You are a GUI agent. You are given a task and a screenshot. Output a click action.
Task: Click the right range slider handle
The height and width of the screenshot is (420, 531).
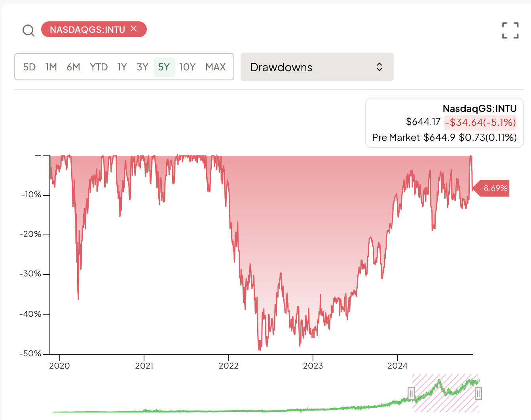(x=478, y=394)
